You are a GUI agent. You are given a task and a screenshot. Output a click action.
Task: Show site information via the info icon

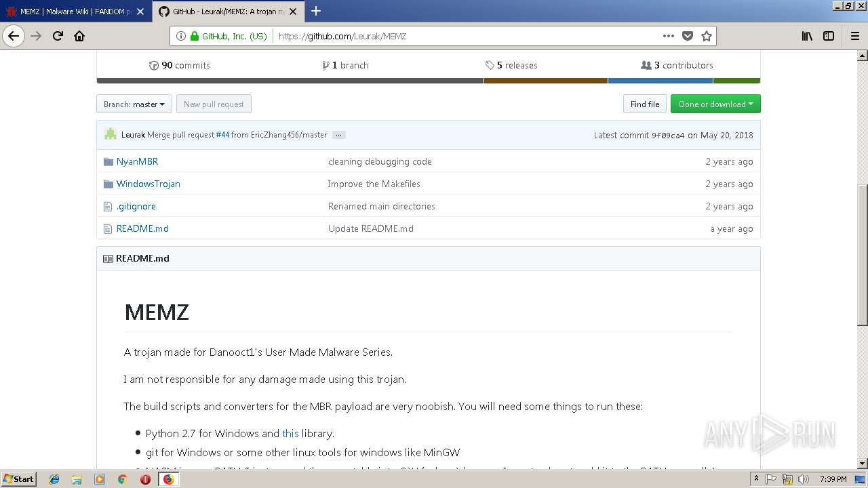click(181, 37)
